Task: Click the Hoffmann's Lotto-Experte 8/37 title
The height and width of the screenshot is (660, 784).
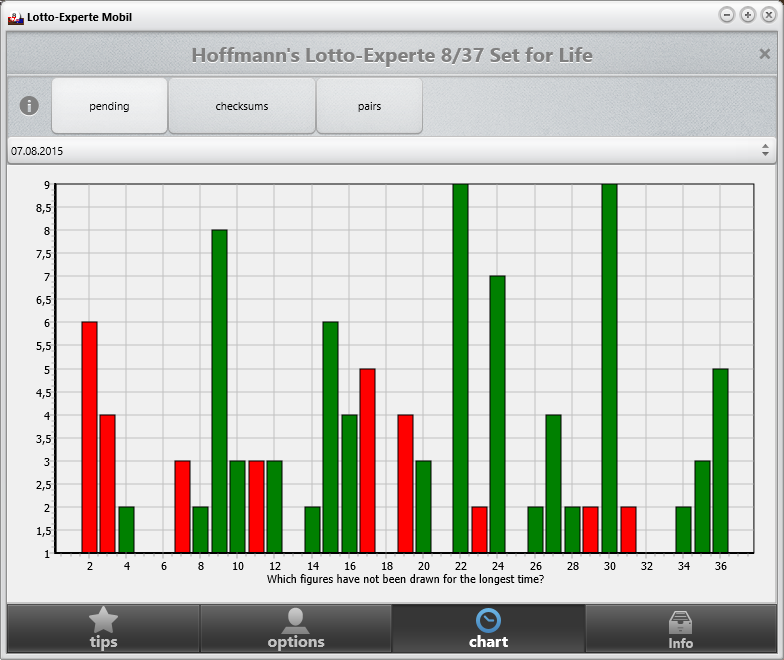Action: point(392,54)
